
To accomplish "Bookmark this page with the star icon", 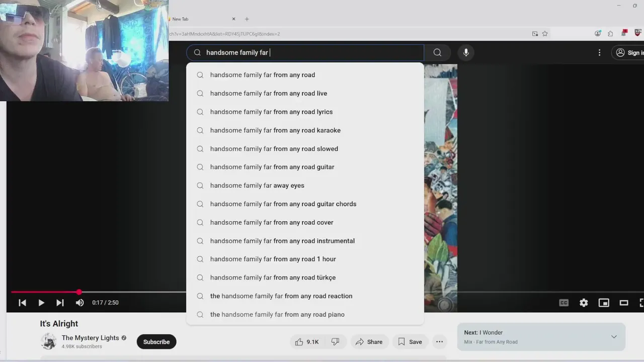I will 545,34.
